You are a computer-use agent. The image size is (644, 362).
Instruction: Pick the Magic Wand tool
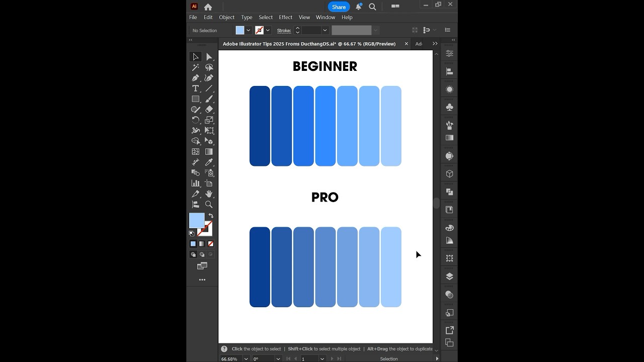(x=196, y=67)
